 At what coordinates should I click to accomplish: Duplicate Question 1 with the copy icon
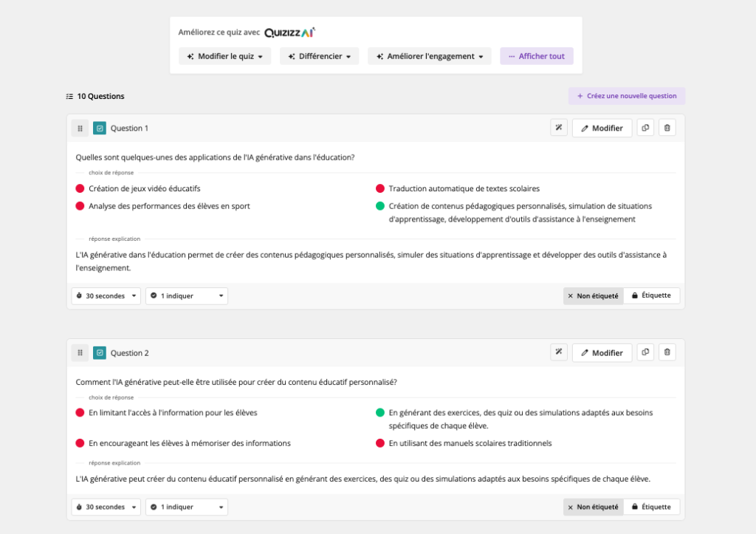645,128
